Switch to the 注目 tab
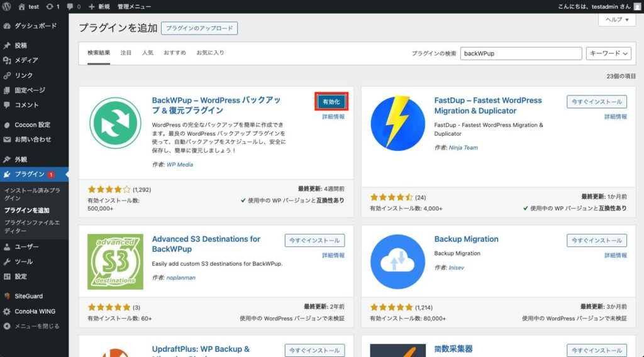Viewport: 644px width, 357px height. [126, 53]
